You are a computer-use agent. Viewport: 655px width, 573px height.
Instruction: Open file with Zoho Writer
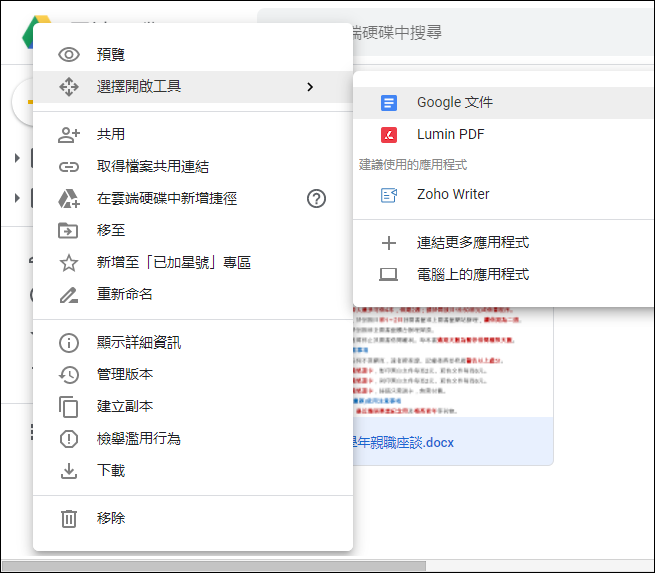pyautogui.click(x=504, y=195)
